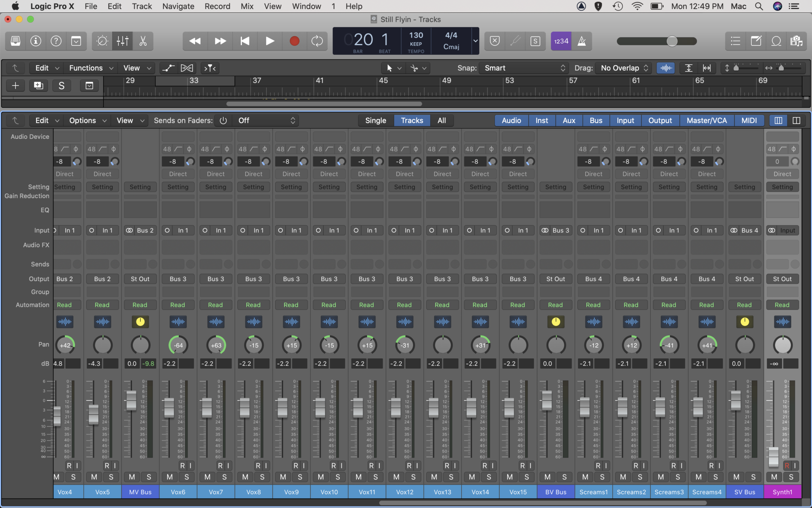Open the List Editors icon

[735, 41]
